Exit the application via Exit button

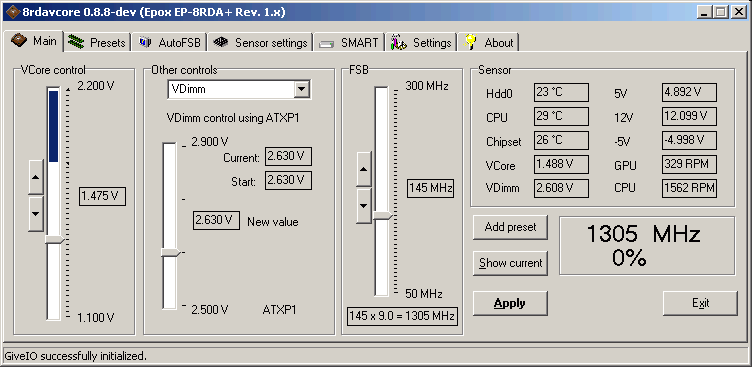click(x=700, y=303)
